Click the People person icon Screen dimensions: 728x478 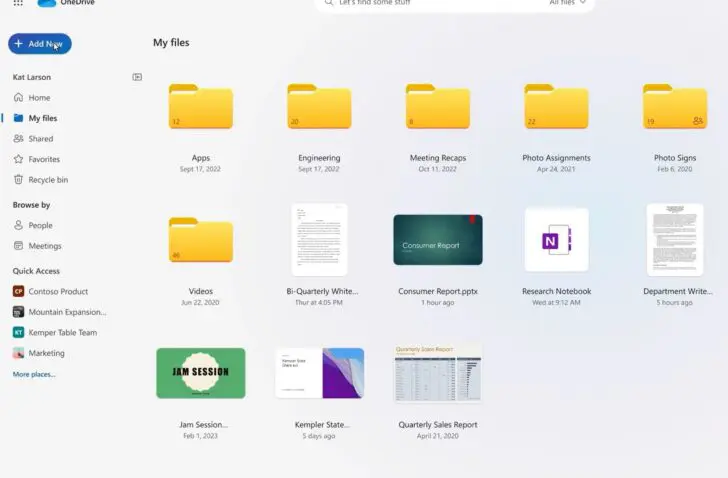(18, 225)
